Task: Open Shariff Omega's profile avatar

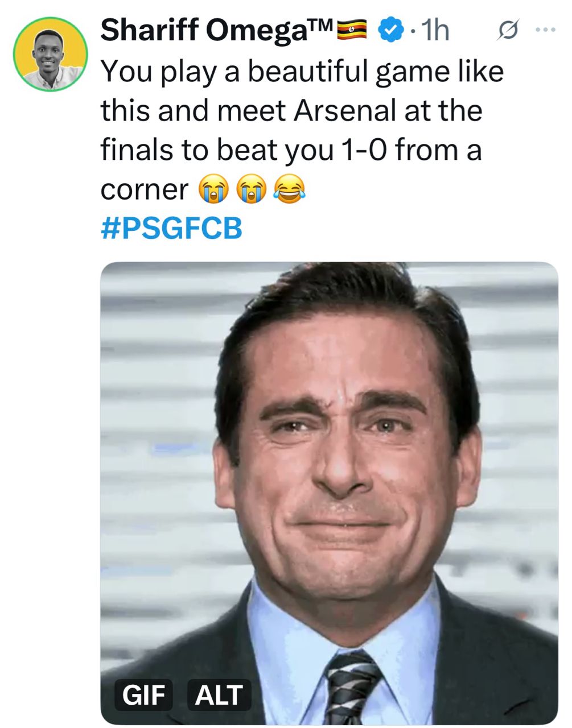Action: pyautogui.click(x=50, y=54)
